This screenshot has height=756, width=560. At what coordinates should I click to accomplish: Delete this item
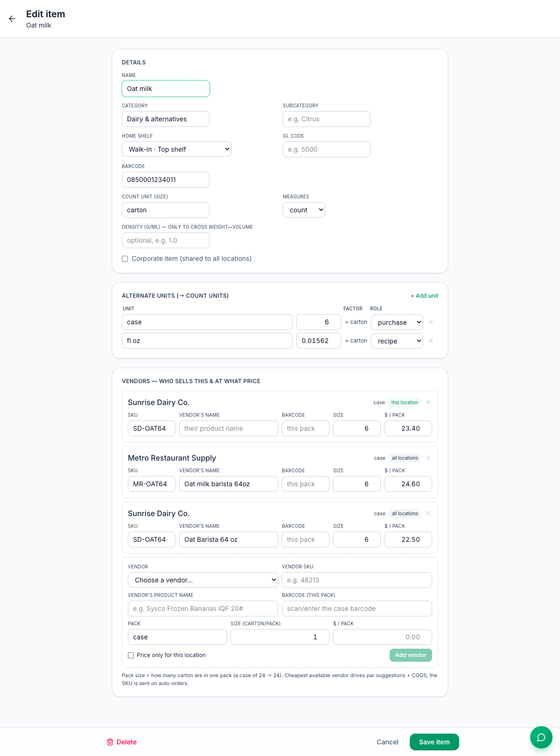(122, 742)
